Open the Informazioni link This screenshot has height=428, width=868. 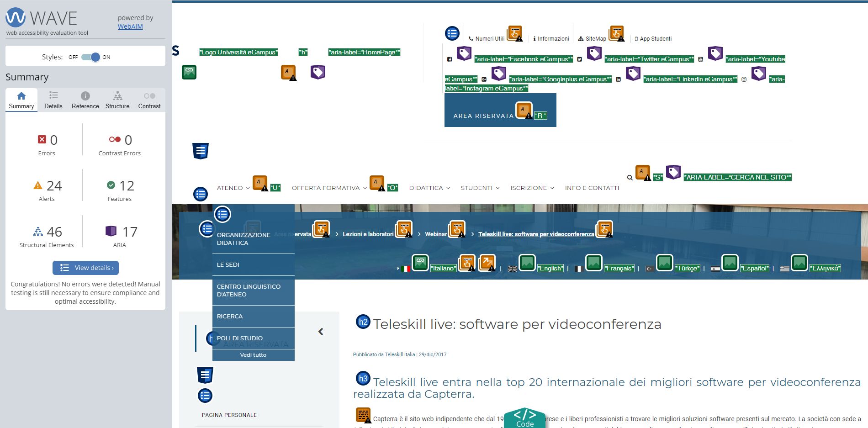(x=551, y=39)
